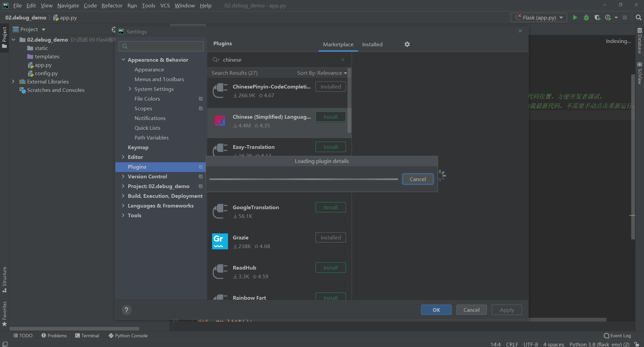The height and width of the screenshot is (347, 644).
Task: Confirm settings with OK button
Action: click(436, 310)
